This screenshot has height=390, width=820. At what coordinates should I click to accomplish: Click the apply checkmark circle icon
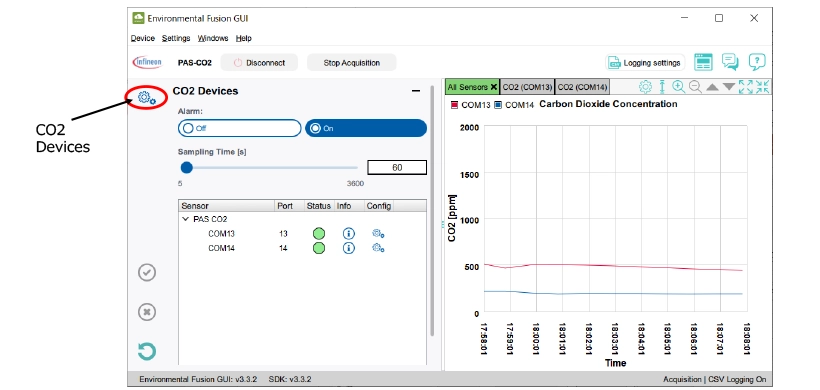(x=147, y=272)
